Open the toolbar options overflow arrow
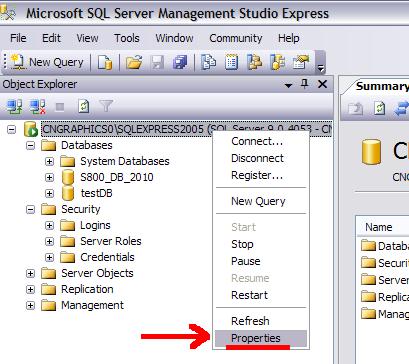 tap(320, 63)
